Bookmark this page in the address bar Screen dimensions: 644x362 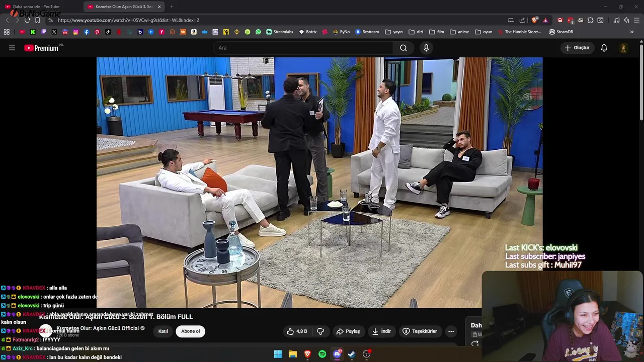tap(37, 20)
